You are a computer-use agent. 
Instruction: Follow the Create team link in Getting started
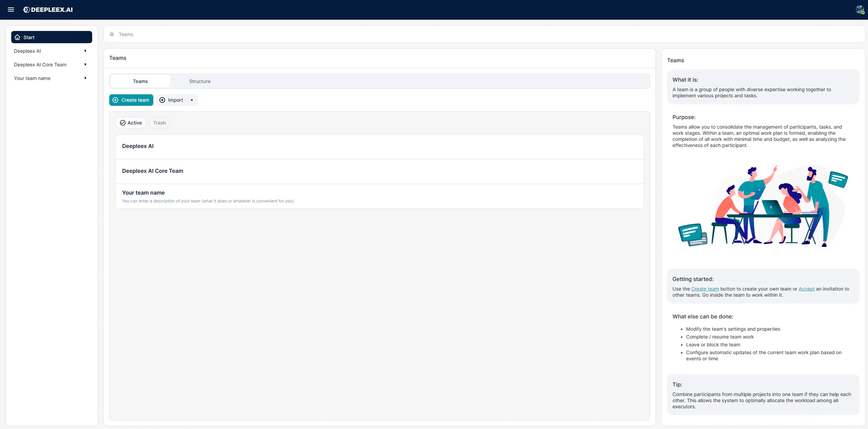point(705,289)
